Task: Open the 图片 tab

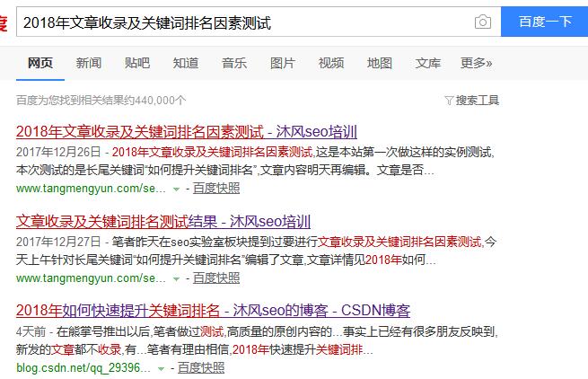Action: pos(283,63)
